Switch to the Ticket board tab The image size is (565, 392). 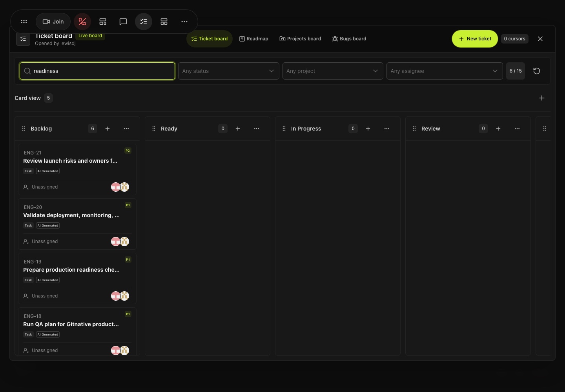[x=210, y=39]
